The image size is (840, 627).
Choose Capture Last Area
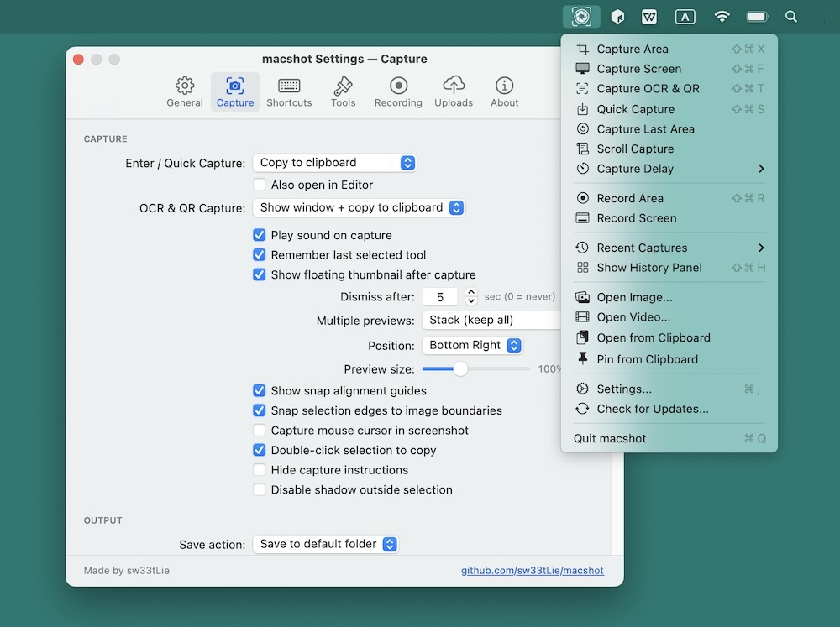pos(669,129)
